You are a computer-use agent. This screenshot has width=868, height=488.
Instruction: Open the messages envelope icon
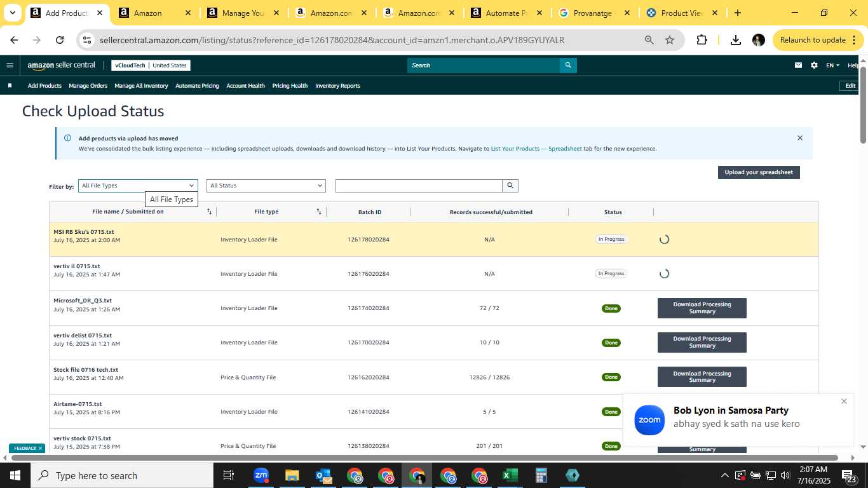[x=799, y=65]
